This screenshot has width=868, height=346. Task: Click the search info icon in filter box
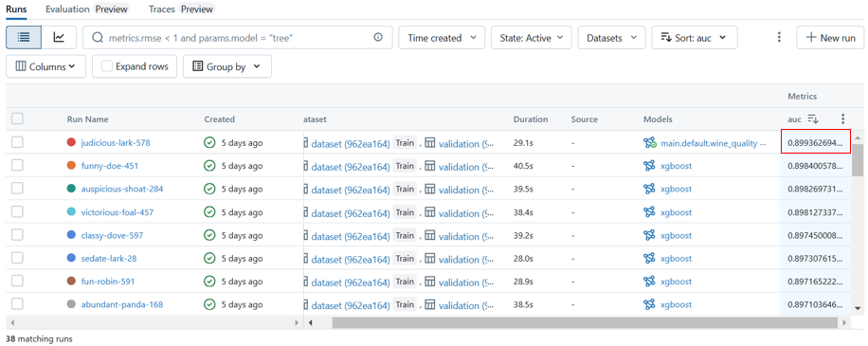tap(378, 38)
